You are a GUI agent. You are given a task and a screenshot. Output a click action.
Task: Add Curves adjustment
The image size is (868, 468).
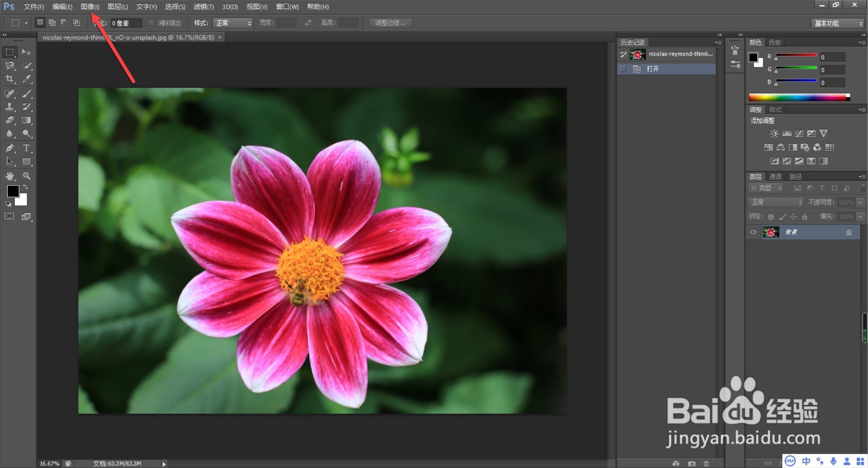[799, 134]
